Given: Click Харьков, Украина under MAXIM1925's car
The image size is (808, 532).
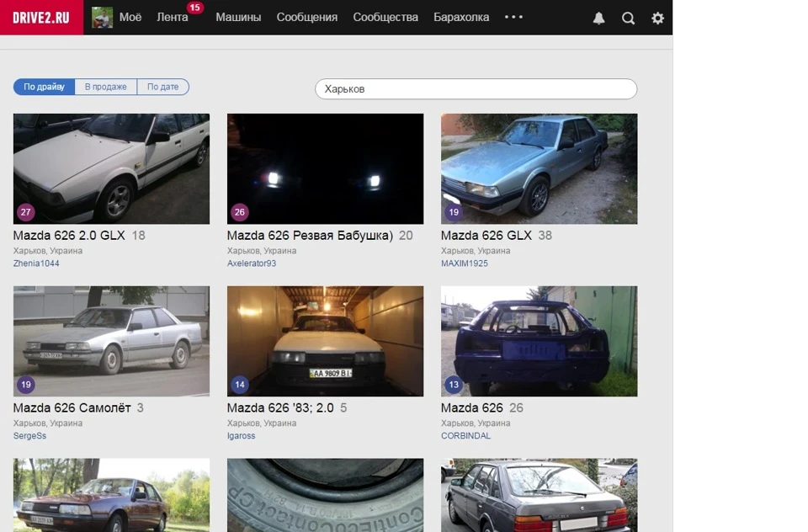Looking at the screenshot, I should pyautogui.click(x=476, y=251).
